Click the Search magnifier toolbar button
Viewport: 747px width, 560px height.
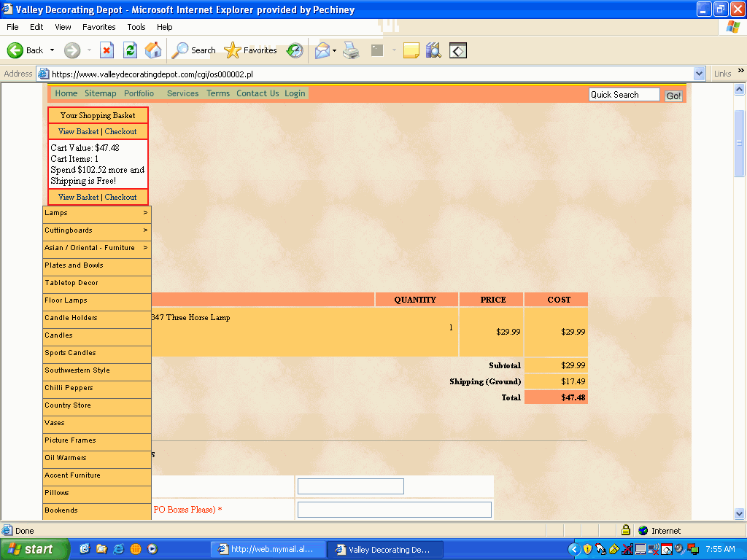193,50
